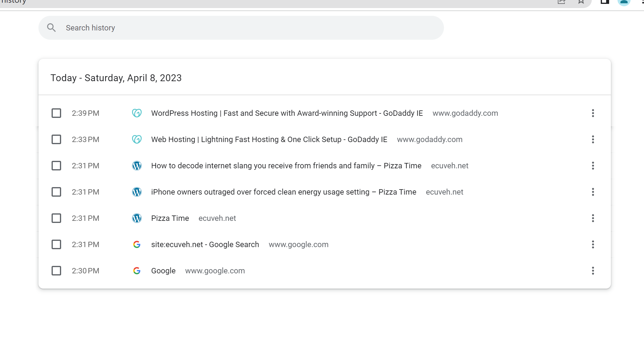Open more actions menu for WordPress Hosting entry

[593, 113]
